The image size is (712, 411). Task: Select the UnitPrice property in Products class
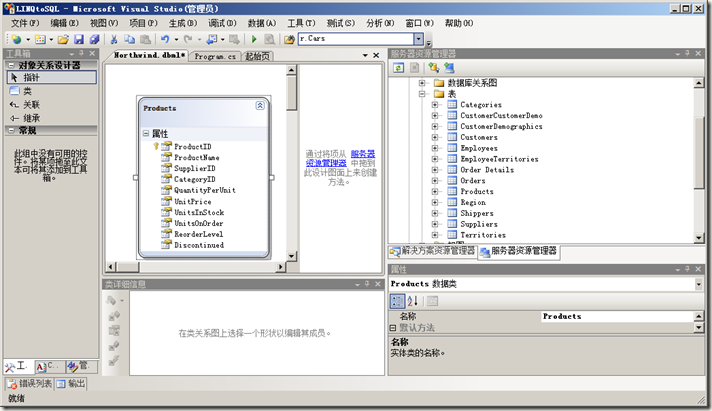pyautogui.click(x=193, y=201)
